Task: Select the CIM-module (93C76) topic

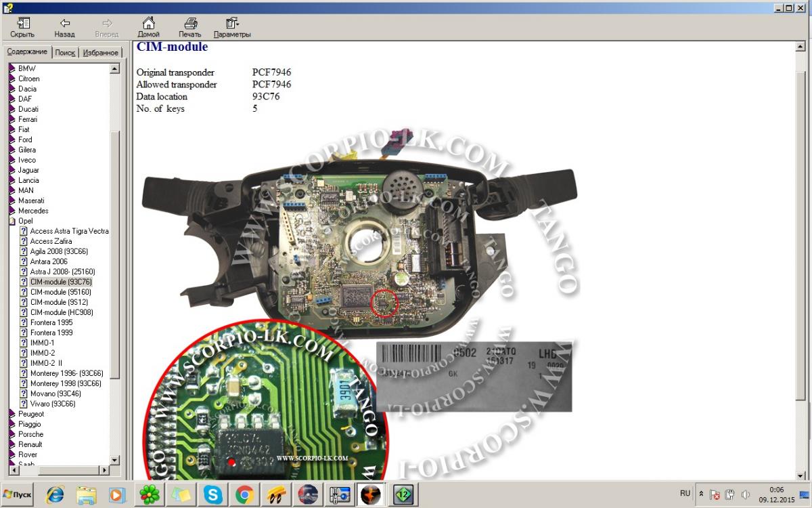Action: (61, 282)
